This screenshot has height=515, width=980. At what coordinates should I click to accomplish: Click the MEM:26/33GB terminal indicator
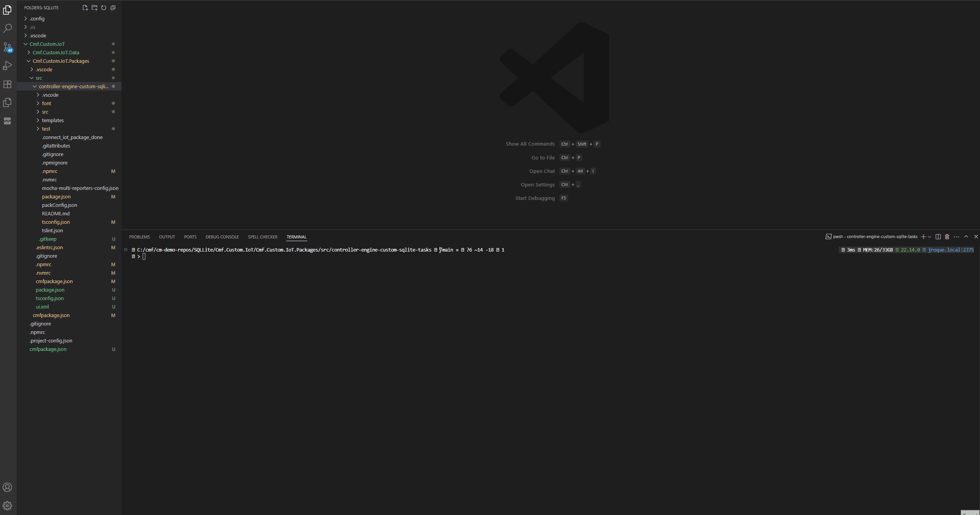[878, 250]
